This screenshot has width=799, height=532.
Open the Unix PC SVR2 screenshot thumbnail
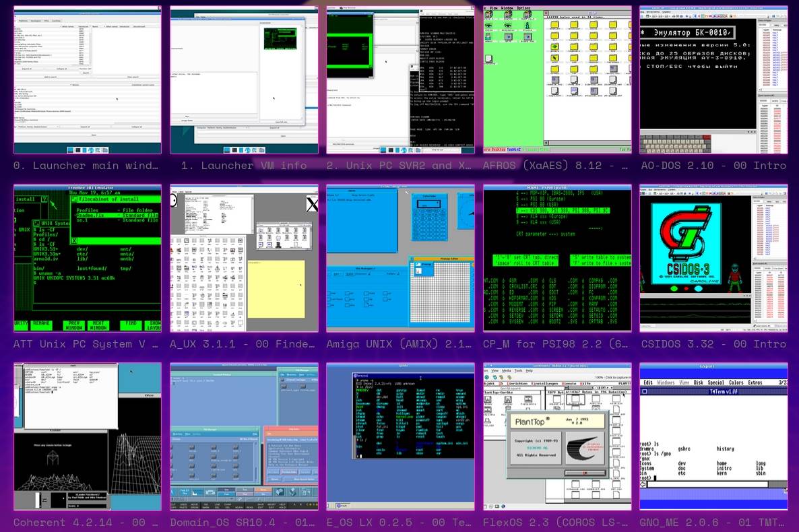401,80
